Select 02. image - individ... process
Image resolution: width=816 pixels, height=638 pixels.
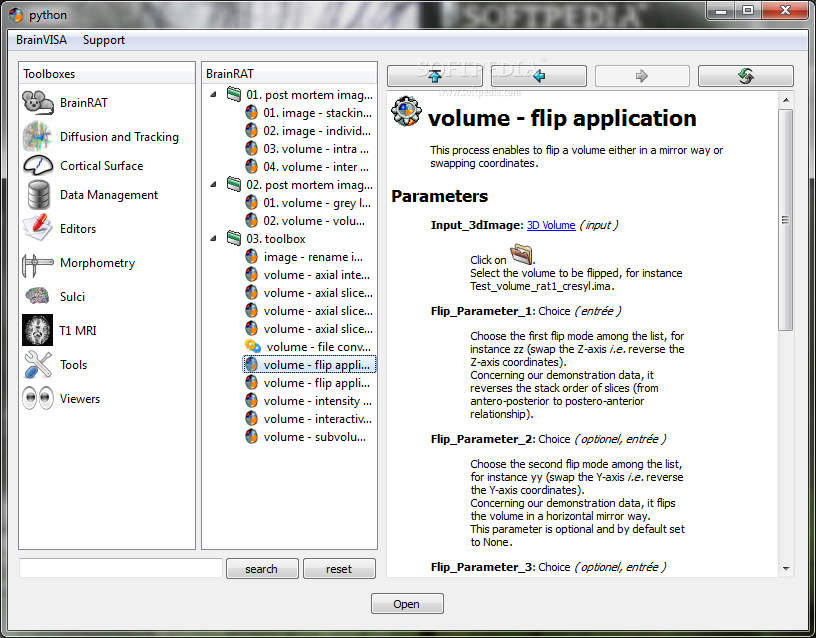tap(308, 131)
